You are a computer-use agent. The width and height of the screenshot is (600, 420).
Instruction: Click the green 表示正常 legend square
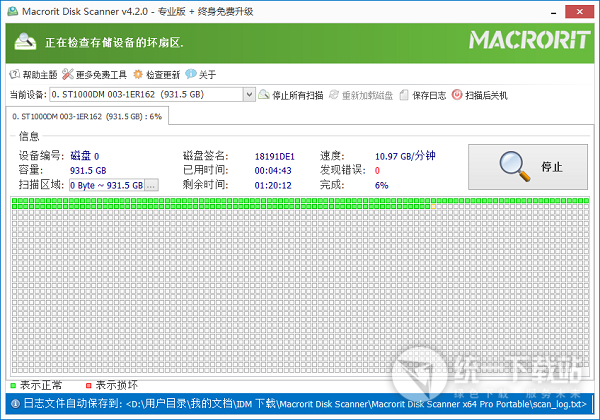pos(13,384)
